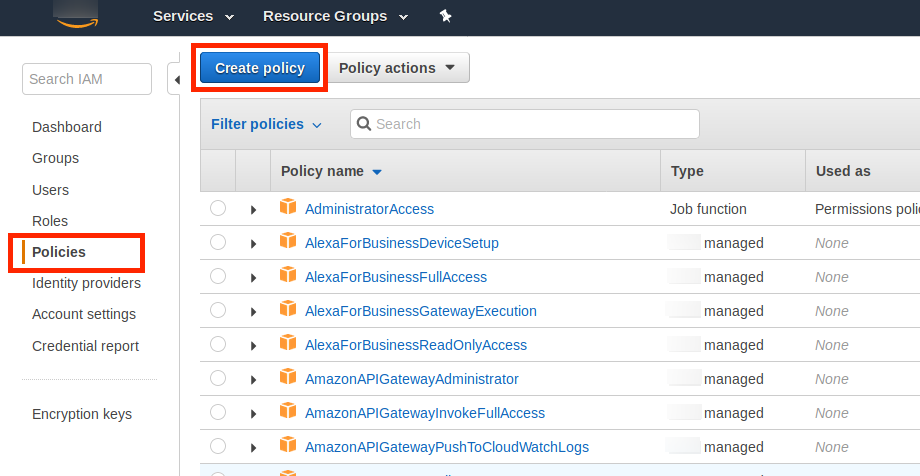Click the orange cube icon beside AdministratorAccess

click(x=288, y=208)
